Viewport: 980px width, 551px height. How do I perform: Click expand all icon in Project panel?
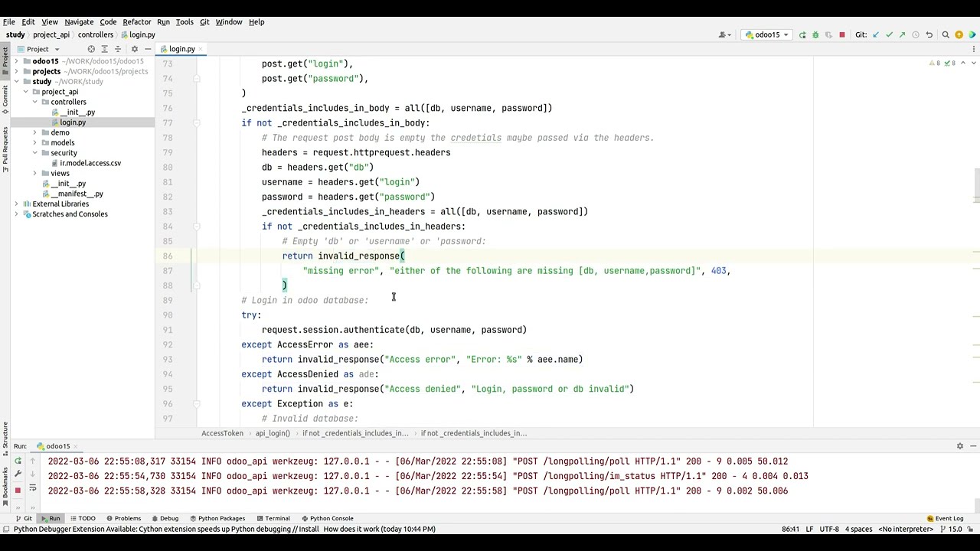coord(105,49)
